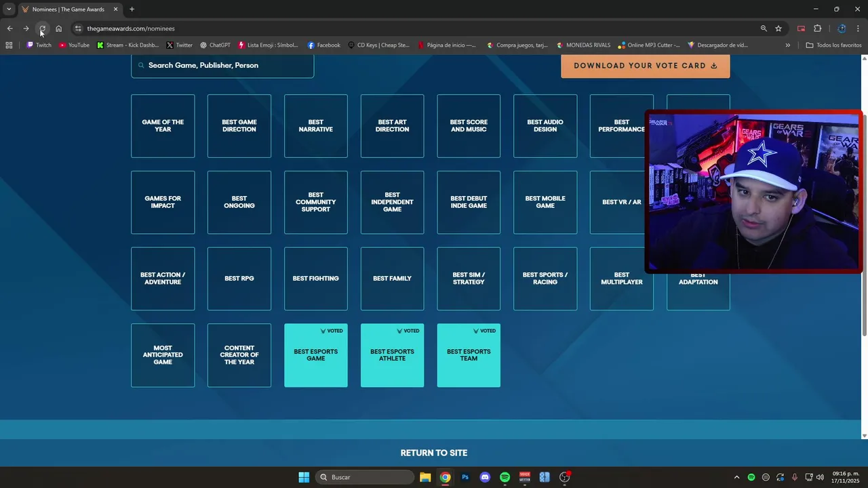Click the Return to Site link
Screen dimensions: 868x488
tap(434, 453)
